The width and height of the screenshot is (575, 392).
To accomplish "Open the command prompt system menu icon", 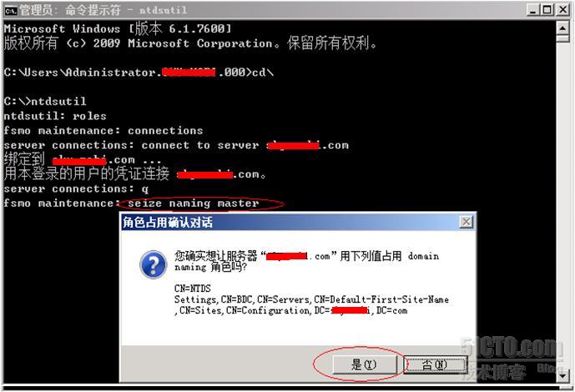I will point(10,11).
